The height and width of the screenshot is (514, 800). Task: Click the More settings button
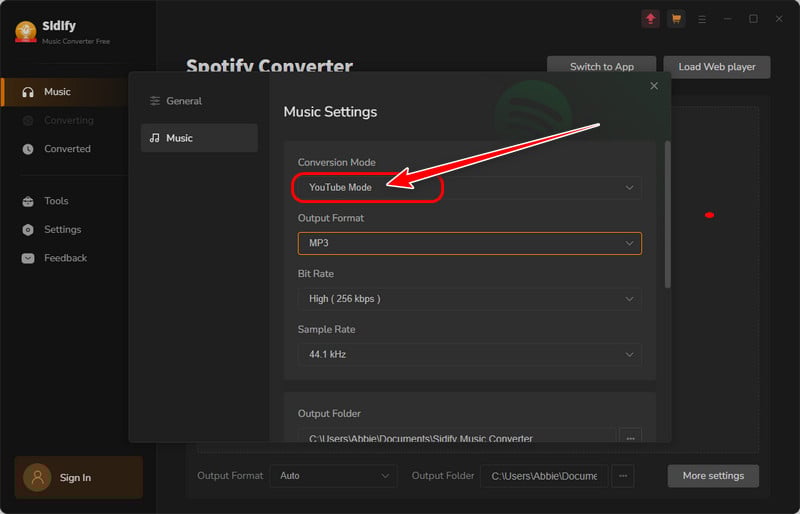[713, 476]
